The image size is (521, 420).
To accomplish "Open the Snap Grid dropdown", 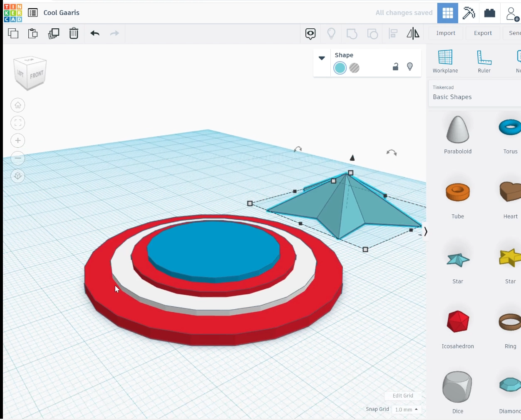I will pos(407,410).
